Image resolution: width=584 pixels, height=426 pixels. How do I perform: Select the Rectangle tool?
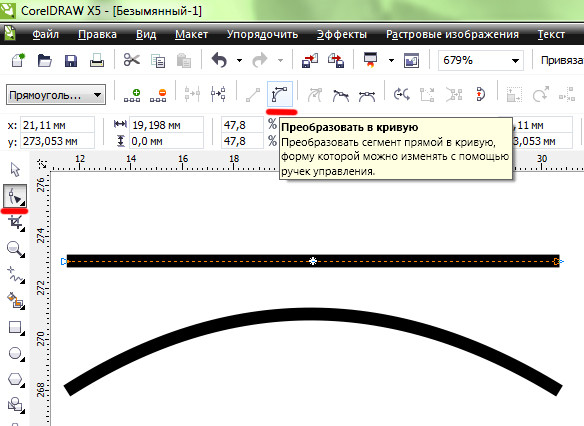(16, 327)
